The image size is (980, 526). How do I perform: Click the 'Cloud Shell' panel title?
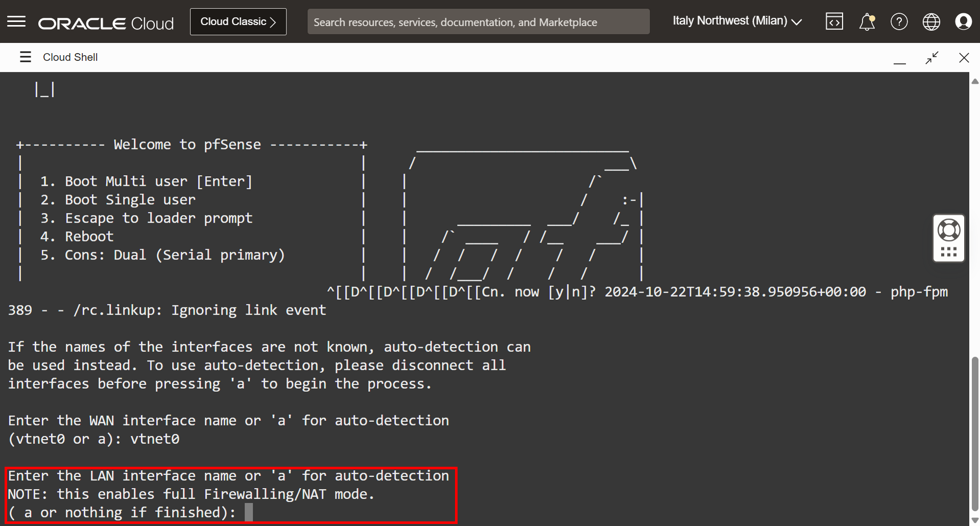70,57
